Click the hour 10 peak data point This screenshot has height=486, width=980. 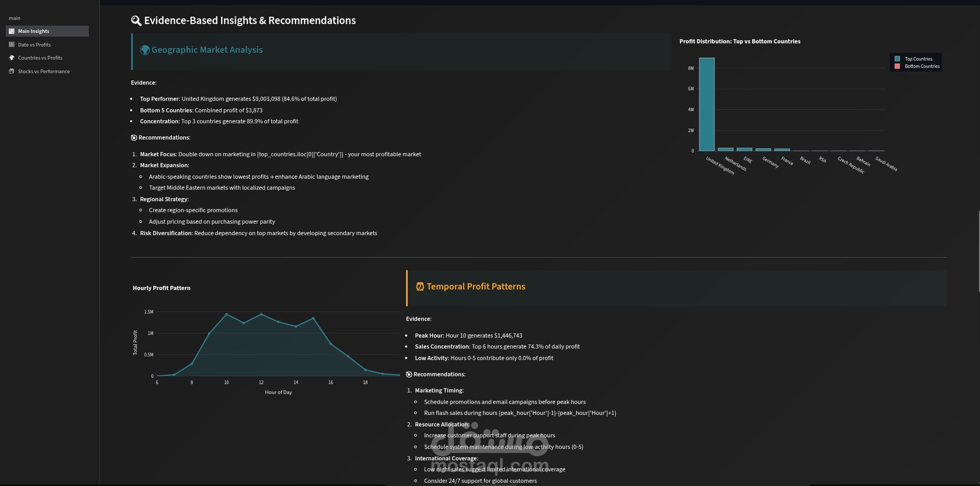(226, 314)
